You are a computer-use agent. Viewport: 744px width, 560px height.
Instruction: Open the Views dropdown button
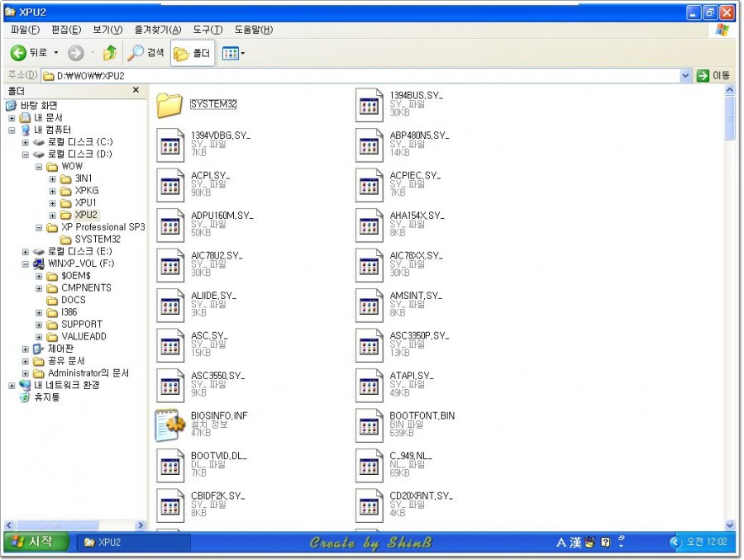click(233, 53)
